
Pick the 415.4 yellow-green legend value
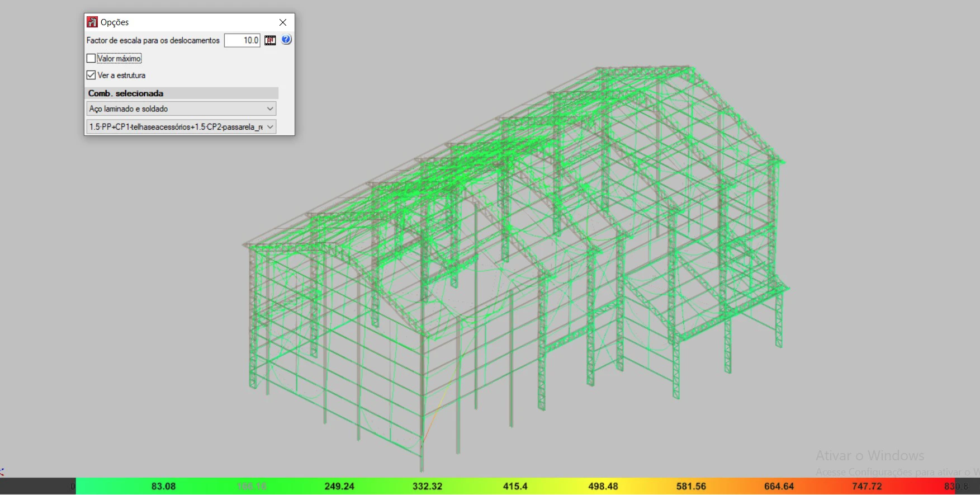pyautogui.click(x=515, y=486)
